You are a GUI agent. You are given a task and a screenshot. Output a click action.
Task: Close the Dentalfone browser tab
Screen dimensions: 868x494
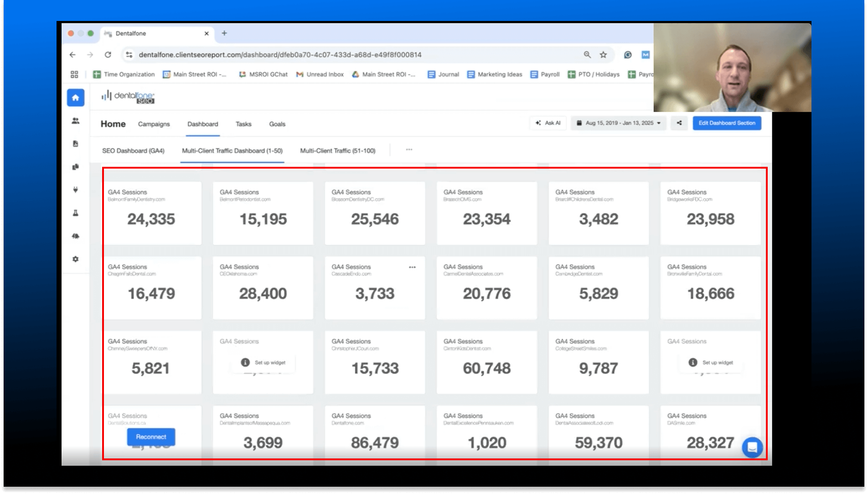(x=207, y=33)
